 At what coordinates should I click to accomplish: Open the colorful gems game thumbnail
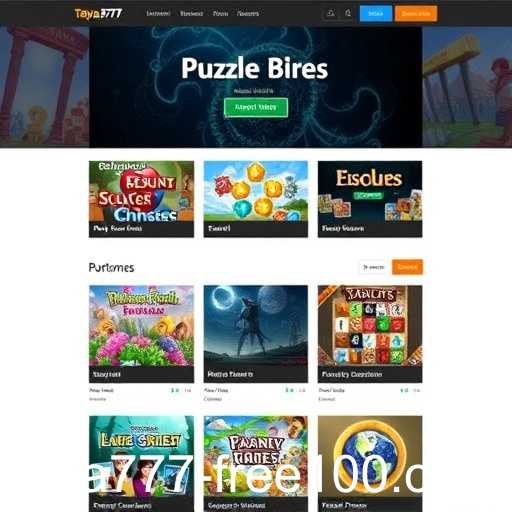coord(256,199)
